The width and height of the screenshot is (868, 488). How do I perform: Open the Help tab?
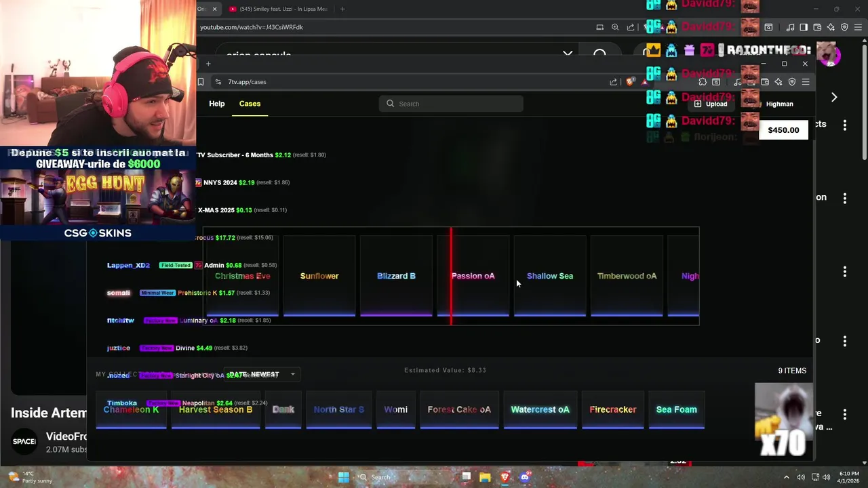217,104
